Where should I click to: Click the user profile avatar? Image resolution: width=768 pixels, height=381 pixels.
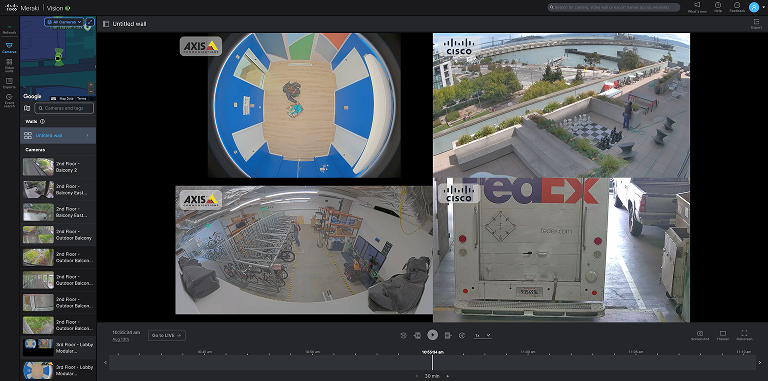coord(754,7)
